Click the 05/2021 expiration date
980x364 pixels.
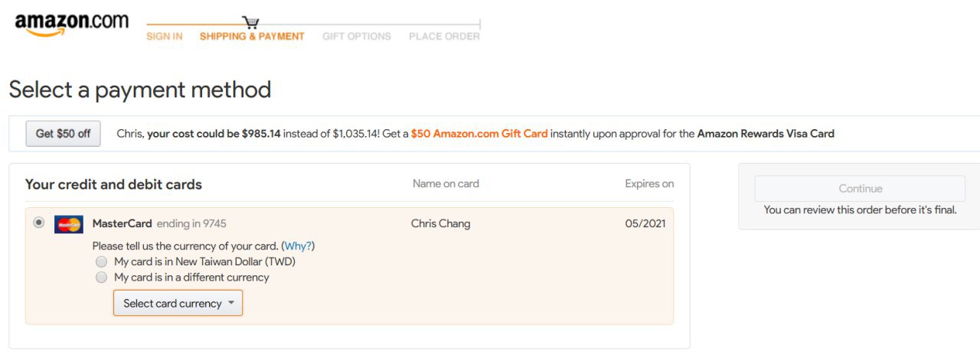(x=645, y=224)
